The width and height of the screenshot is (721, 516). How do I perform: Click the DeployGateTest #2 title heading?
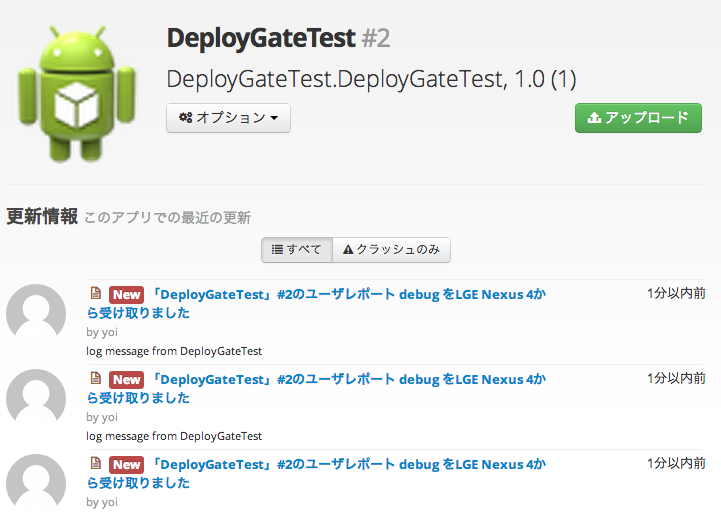click(278, 38)
